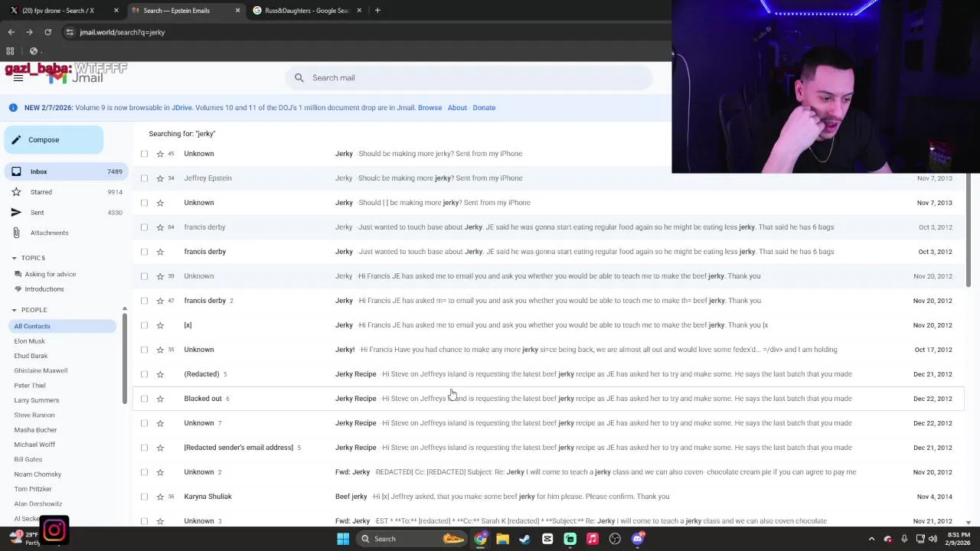Star the (Redacted) Jerky Recipe email
The width and height of the screenshot is (980, 551).
(160, 374)
